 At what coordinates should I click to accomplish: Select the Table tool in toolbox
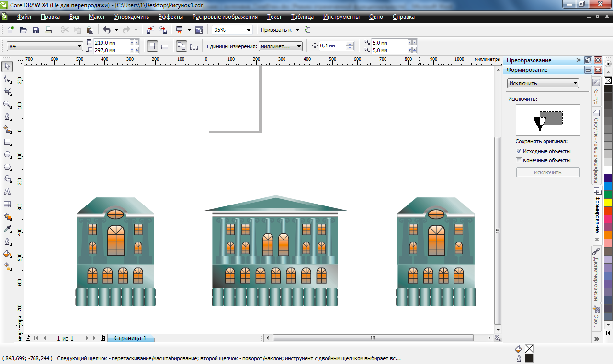tap(7, 205)
